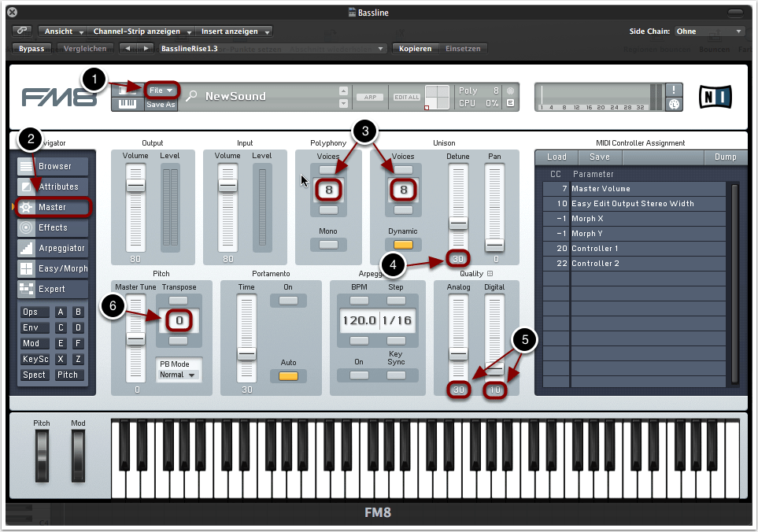This screenshot has height=532, width=758.
Task: Select operator X button
Action: [x=61, y=359]
